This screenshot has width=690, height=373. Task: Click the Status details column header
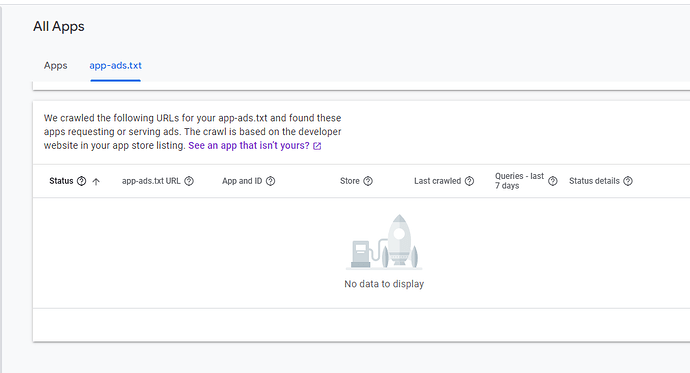coord(594,181)
